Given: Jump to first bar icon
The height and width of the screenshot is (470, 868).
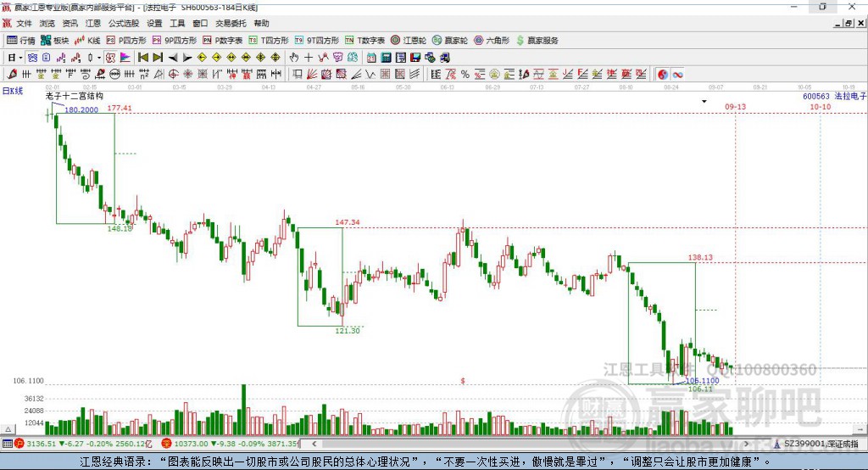Looking at the screenshot, I should (x=142, y=58).
